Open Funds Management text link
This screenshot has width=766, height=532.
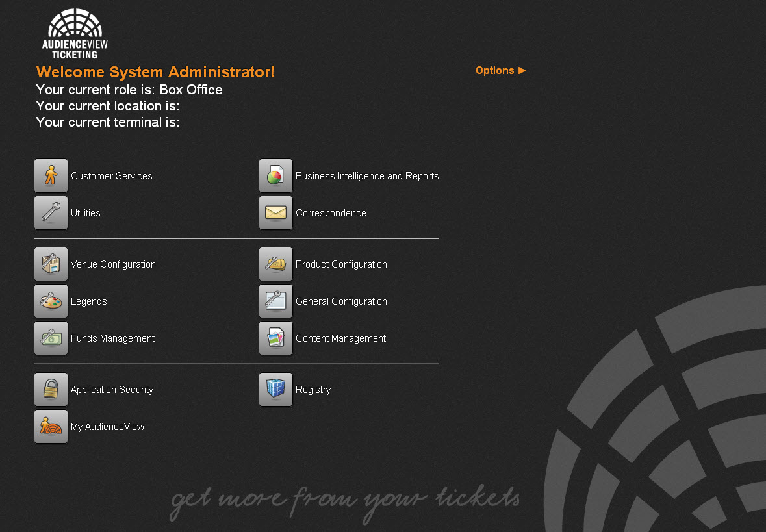(112, 338)
